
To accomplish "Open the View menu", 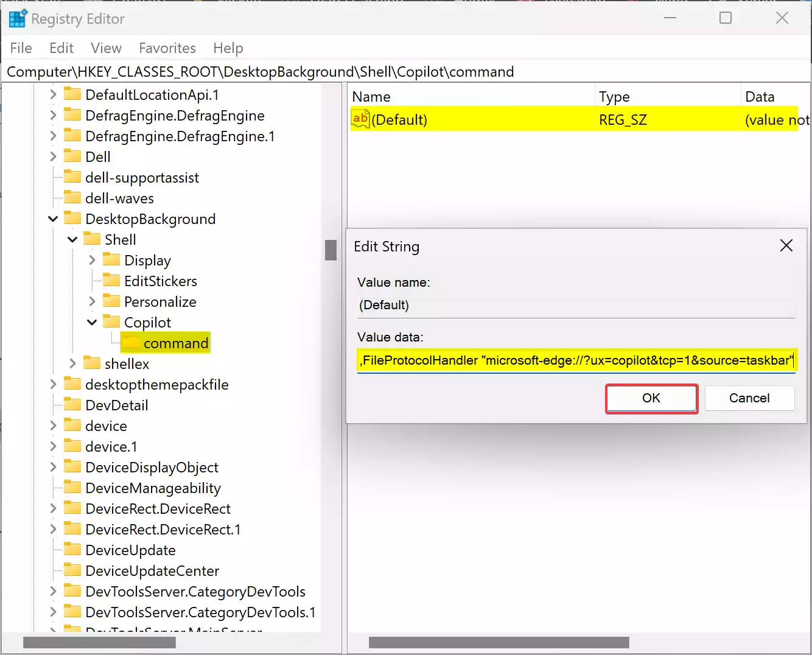I will pos(107,48).
